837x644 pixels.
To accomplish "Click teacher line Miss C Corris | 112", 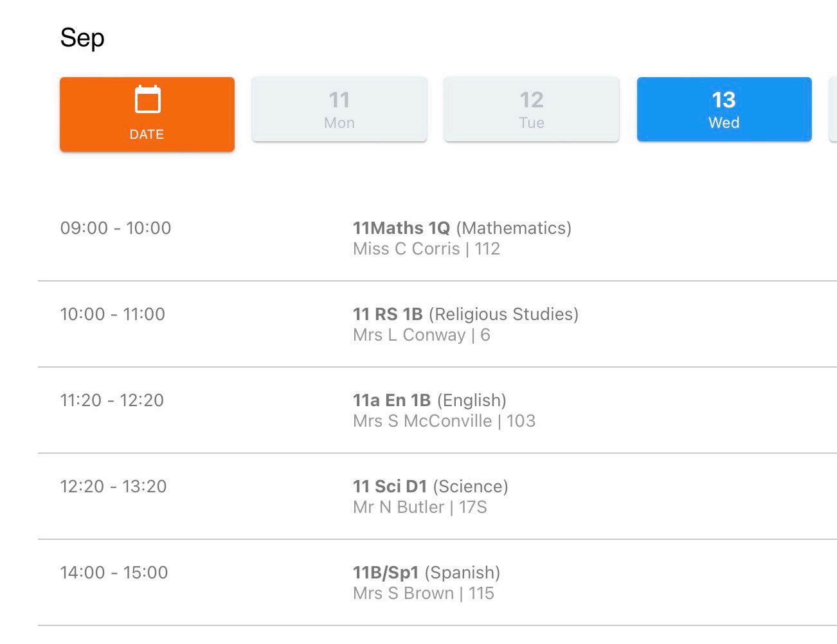I will click(x=426, y=249).
